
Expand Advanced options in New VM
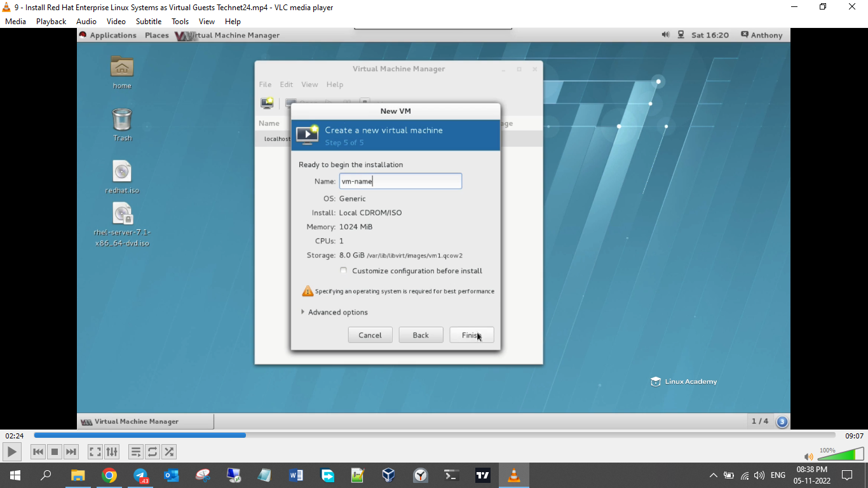click(334, 312)
